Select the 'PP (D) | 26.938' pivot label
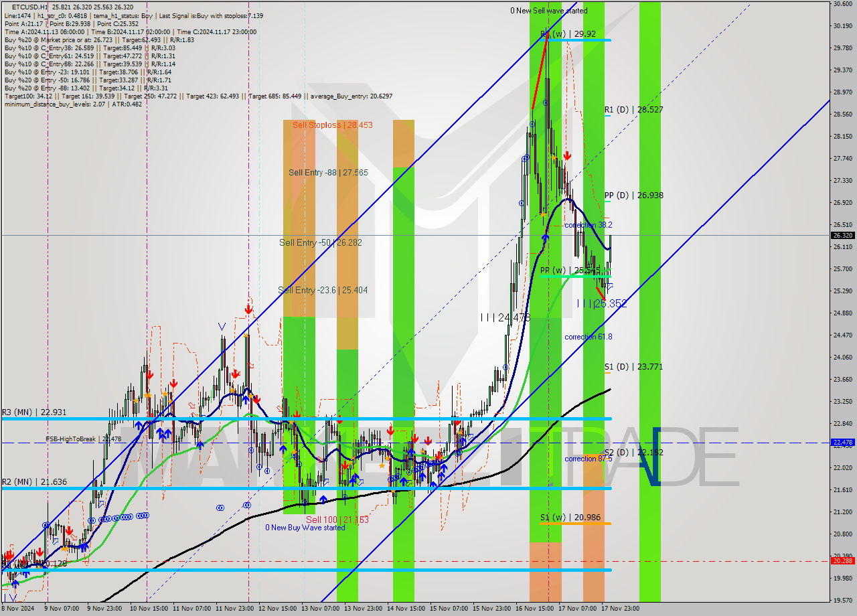The height and width of the screenshot is (616, 857). click(633, 196)
